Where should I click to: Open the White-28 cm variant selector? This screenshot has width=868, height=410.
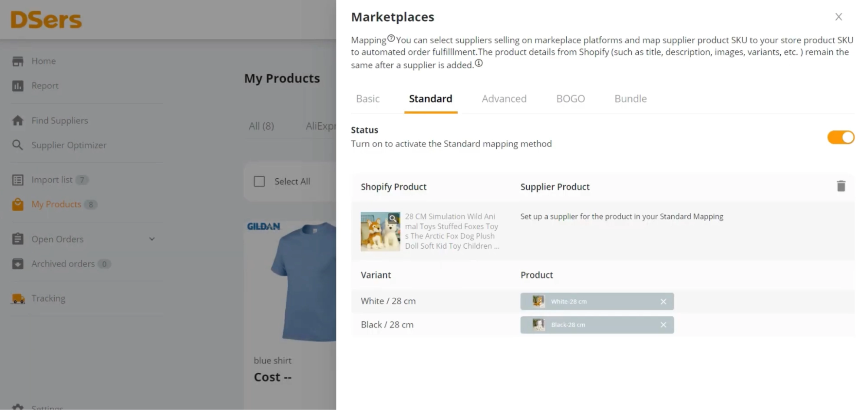coord(597,302)
